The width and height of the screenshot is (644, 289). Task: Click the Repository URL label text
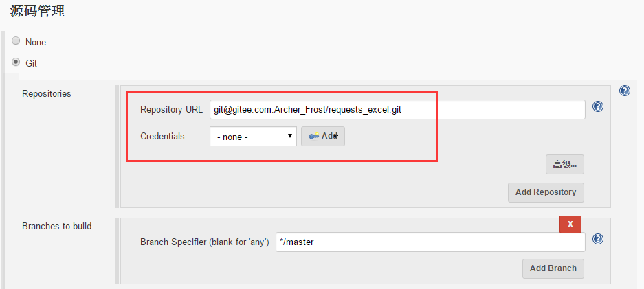(171, 109)
